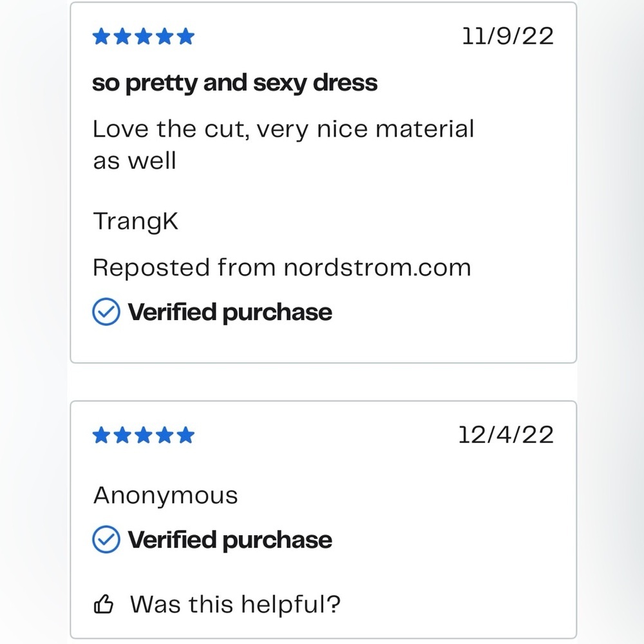Click the fifth star of TrangK's rating
The width and height of the screenshot is (644, 644).
coord(185,37)
